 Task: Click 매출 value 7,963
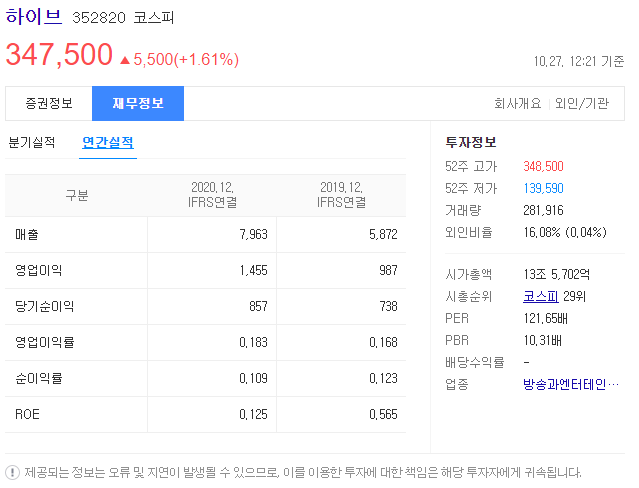(253, 234)
